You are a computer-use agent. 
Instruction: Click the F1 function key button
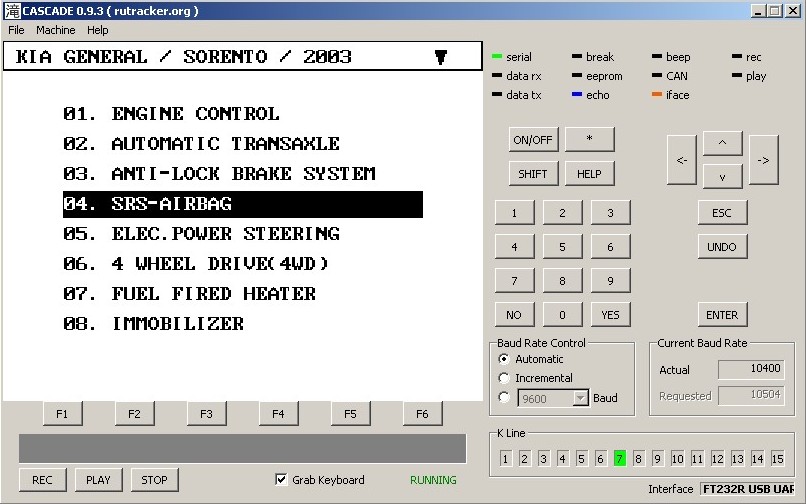pos(62,414)
